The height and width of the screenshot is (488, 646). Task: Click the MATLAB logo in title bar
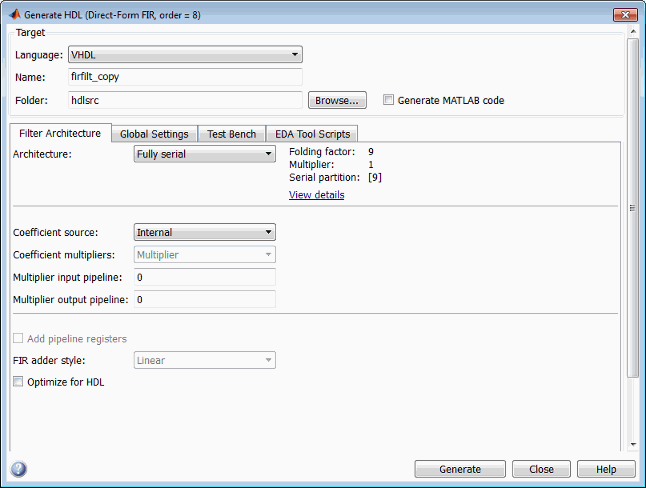click(13, 14)
